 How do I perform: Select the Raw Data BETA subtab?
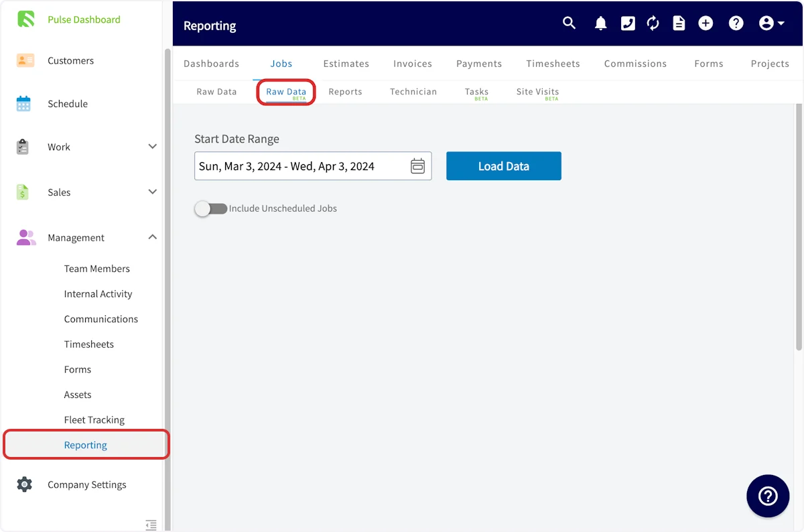coord(286,93)
